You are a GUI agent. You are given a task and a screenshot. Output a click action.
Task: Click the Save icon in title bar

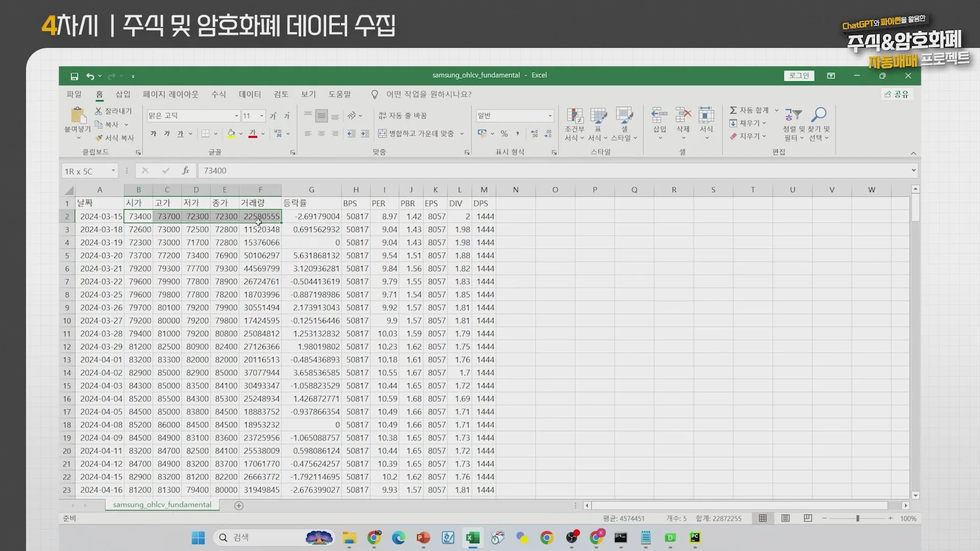click(74, 76)
